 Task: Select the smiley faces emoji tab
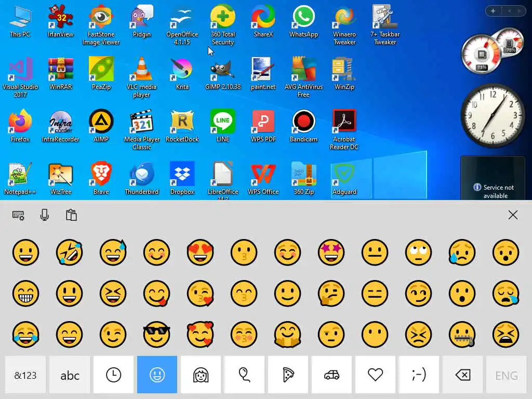coord(157,375)
